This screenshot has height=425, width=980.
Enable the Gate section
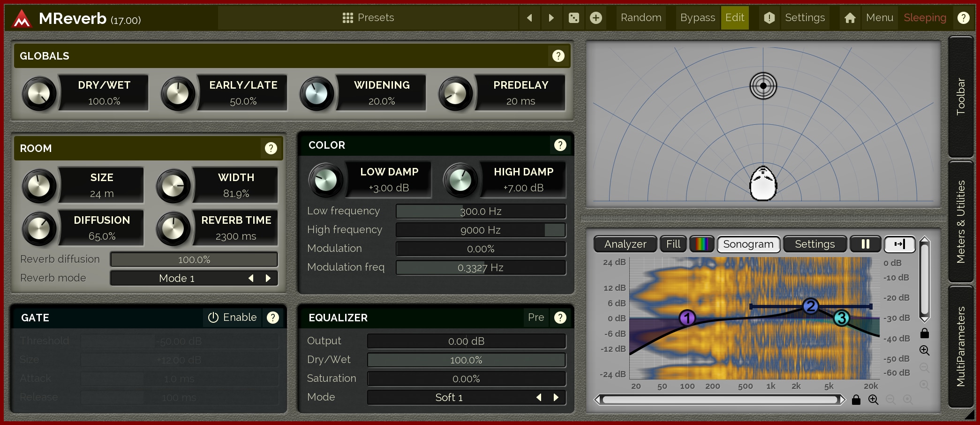pyautogui.click(x=233, y=318)
